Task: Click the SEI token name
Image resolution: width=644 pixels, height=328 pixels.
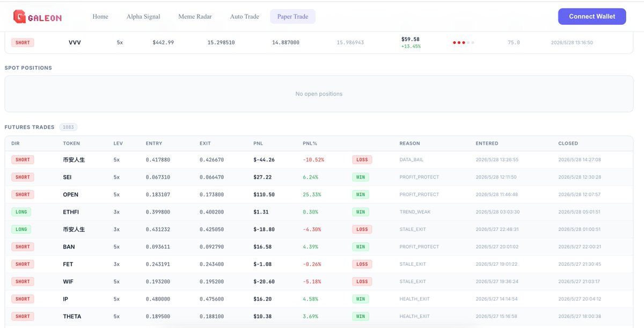Action: (68, 177)
